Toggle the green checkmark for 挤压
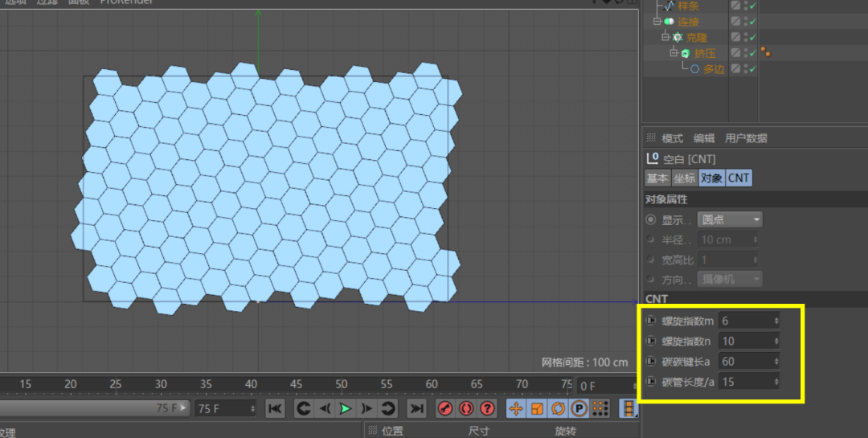The height and width of the screenshot is (438, 868). tap(753, 53)
